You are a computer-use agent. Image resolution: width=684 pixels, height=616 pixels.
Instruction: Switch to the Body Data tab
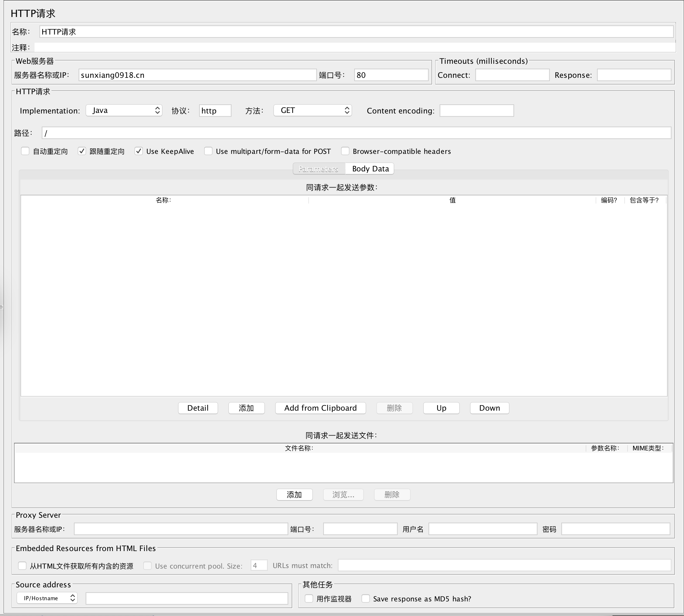click(370, 168)
